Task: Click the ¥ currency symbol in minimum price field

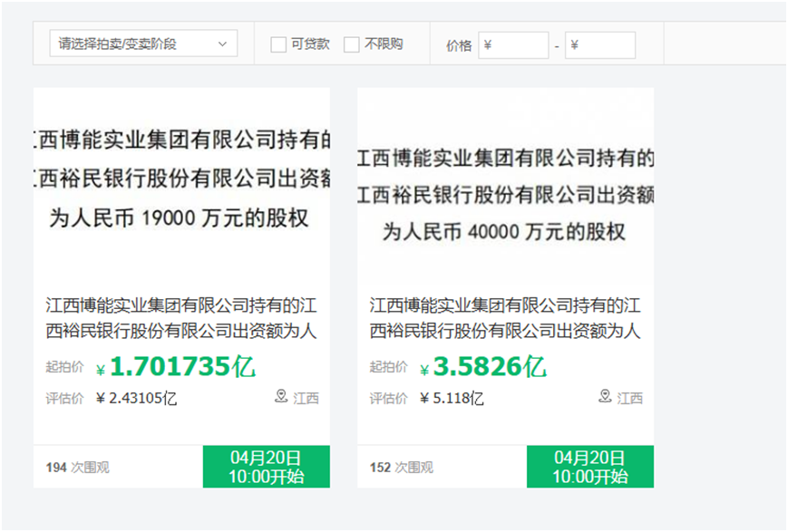Action: 488,44
